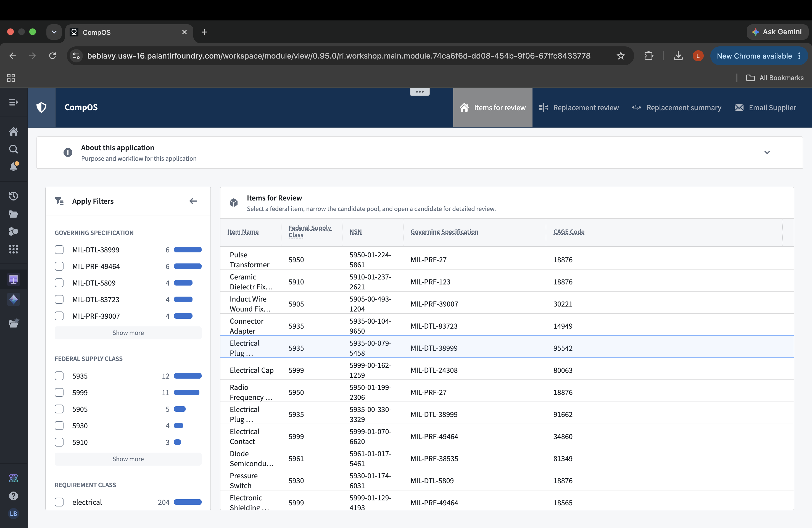Open Chrome extensions puzzle icon
This screenshot has height=528, width=812.
coord(648,56)
